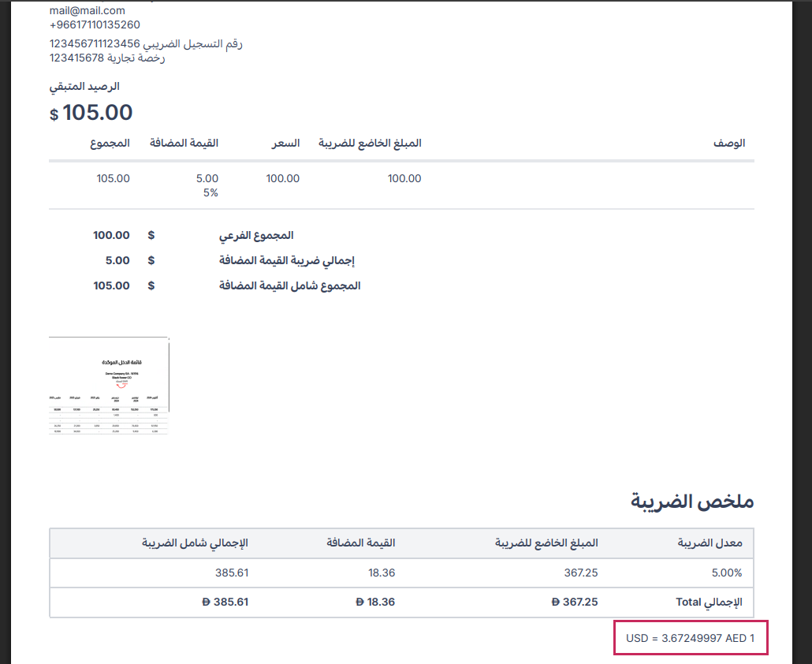Click the السعر column header
Image resolution: width=812 pixels, height=664 pixels.
[x=286, y=143]
